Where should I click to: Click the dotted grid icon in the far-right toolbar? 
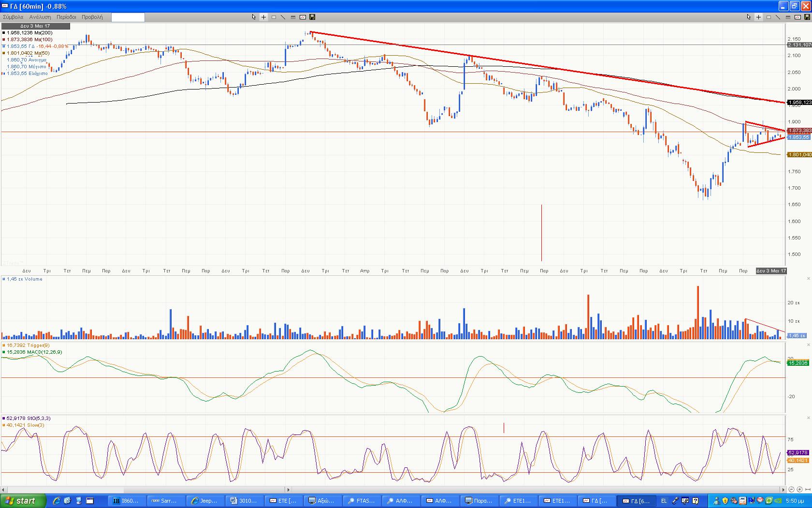point(788,17)
